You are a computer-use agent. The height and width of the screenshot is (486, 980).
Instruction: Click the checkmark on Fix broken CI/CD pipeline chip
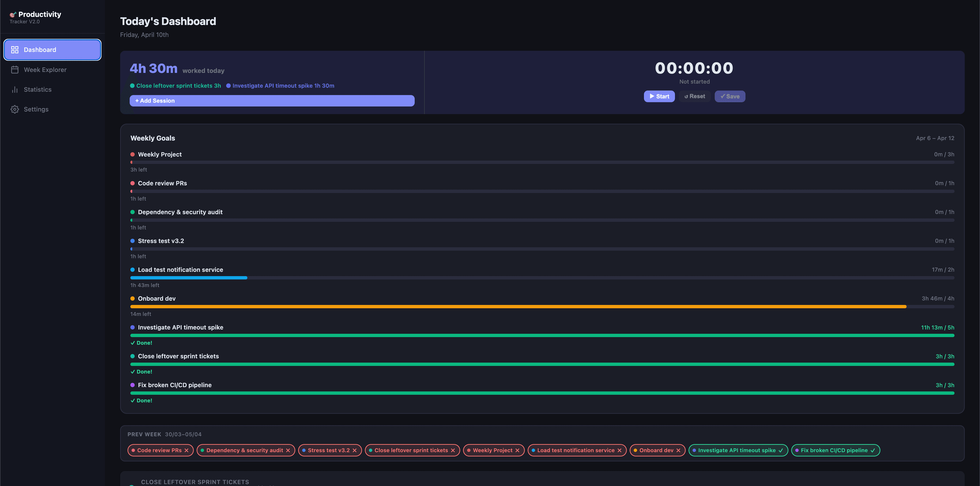click(x=873, y=450)
